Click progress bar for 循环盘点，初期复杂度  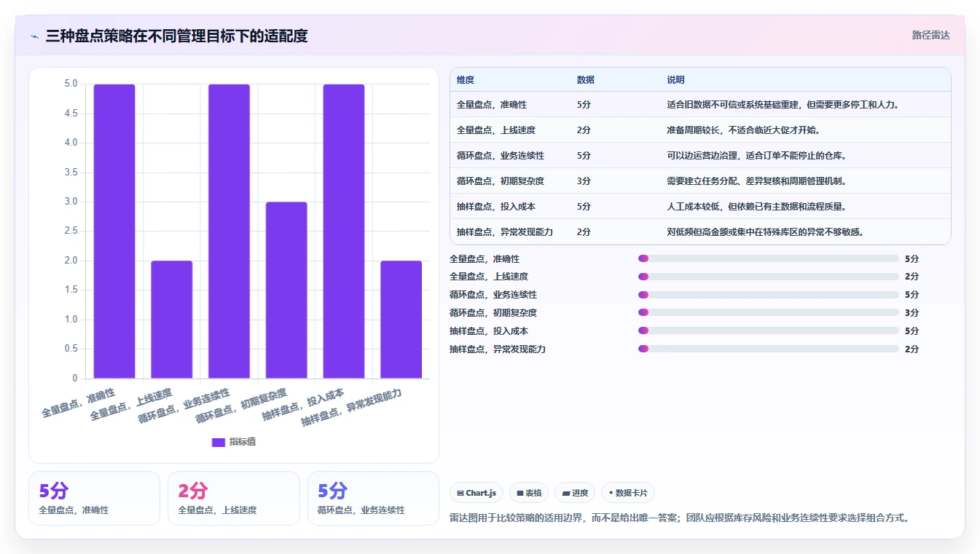[x=769, y=312]
